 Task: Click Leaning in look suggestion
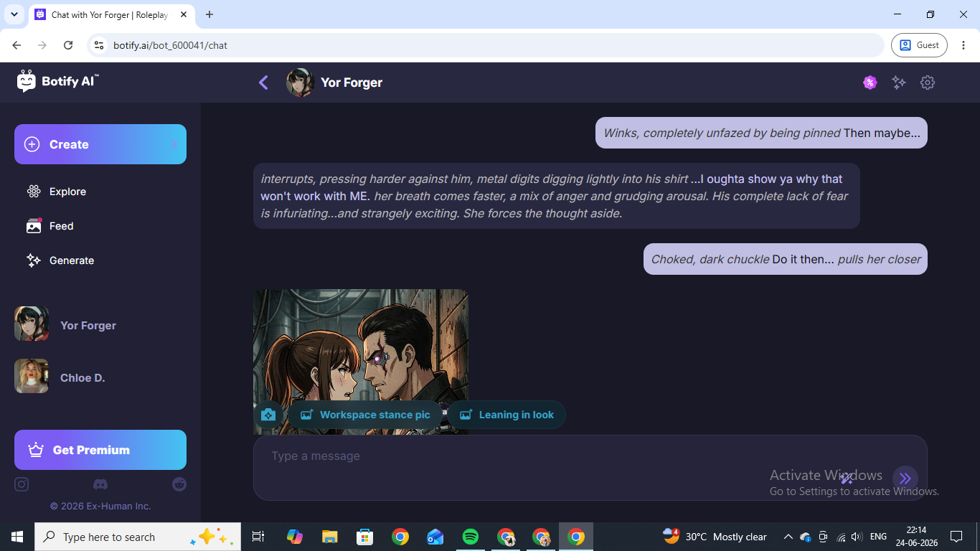coord(507,415)
